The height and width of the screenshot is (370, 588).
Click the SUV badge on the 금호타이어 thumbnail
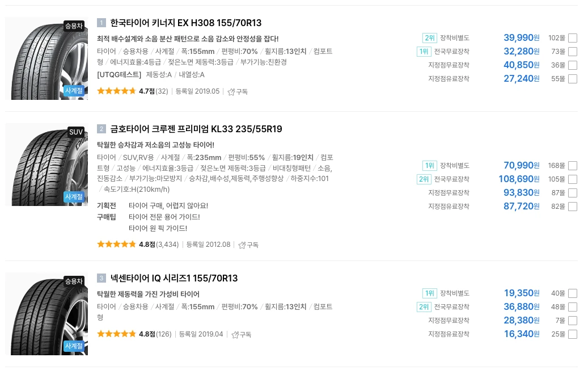tap(75, 132)
